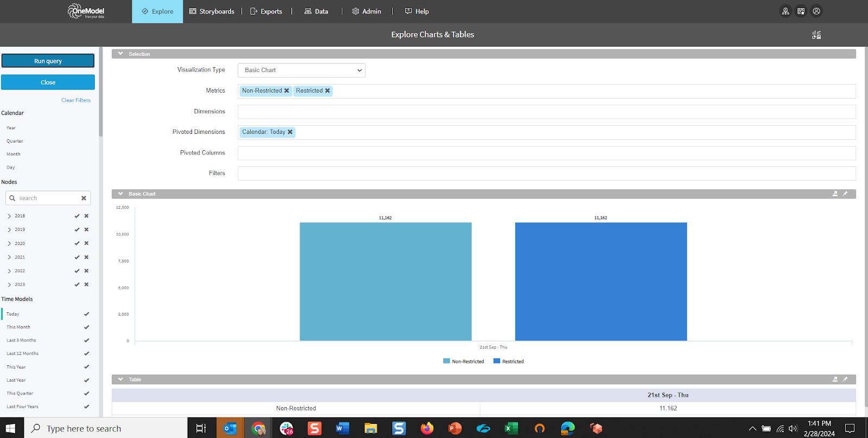Image resolution: width=868 pixels, height=438 pixels.
Task: Open the Visualization Type dropdown
Action: click(x=302, y=70)
